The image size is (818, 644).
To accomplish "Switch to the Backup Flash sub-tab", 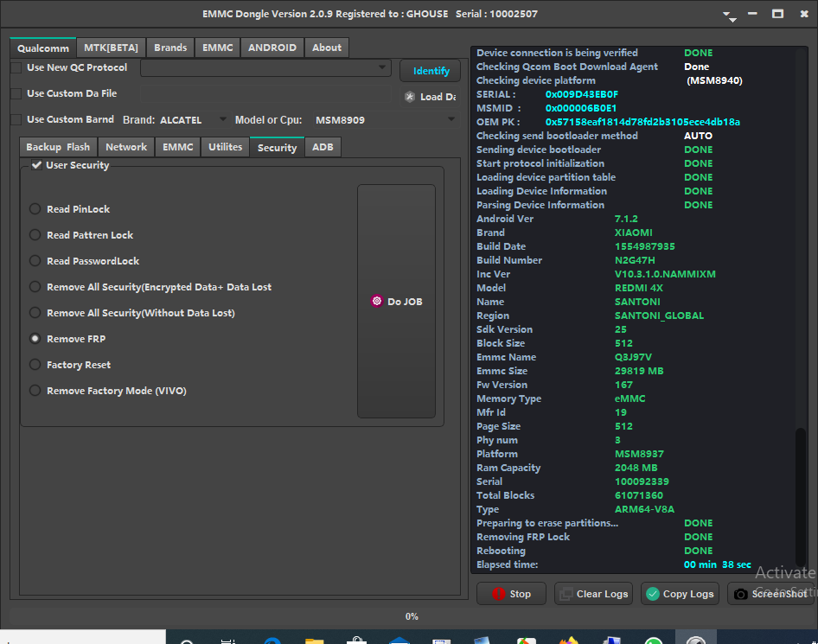I will (x=58, y=147).
